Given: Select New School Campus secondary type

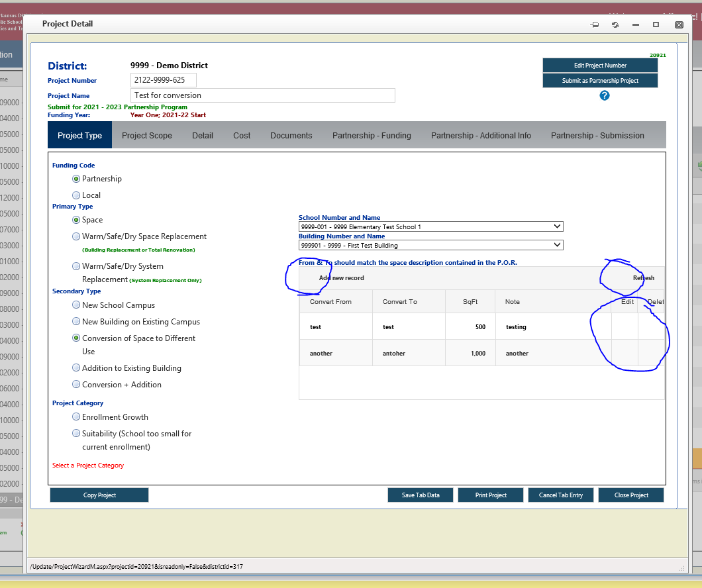Looking at the screenshot, I should (x=76, y=305).
